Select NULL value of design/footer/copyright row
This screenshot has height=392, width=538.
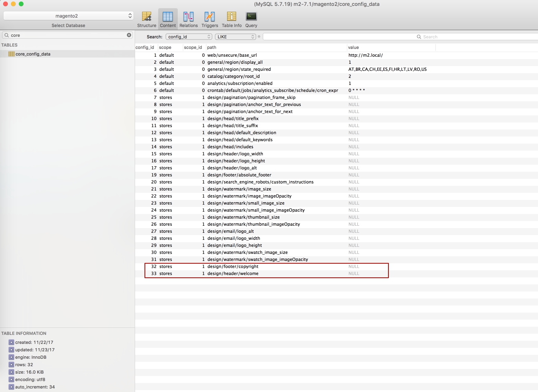pyautogui.click(x=354, y=266)
